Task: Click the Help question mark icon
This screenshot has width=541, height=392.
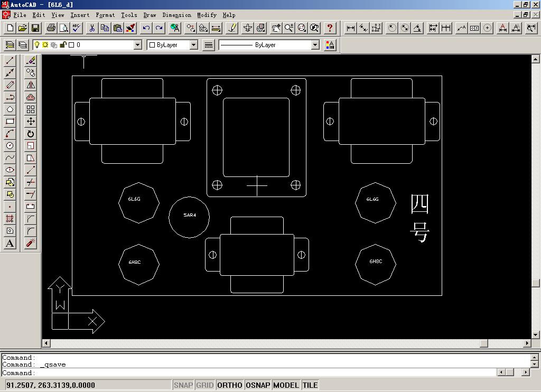Action: coord(330,28)
